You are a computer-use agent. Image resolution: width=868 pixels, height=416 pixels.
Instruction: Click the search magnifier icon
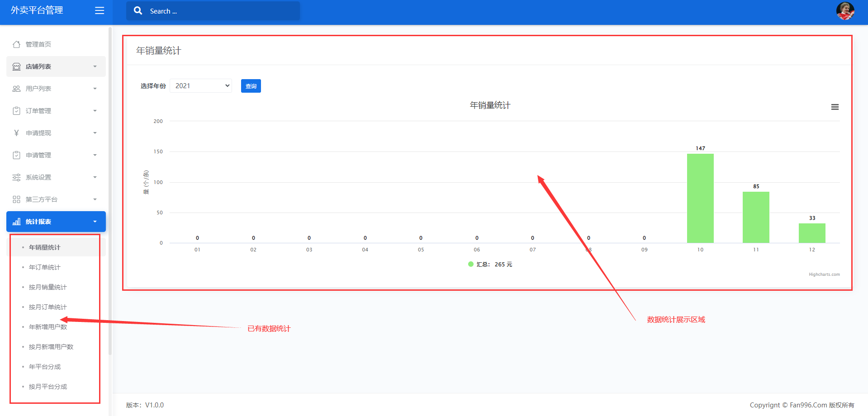138,10
